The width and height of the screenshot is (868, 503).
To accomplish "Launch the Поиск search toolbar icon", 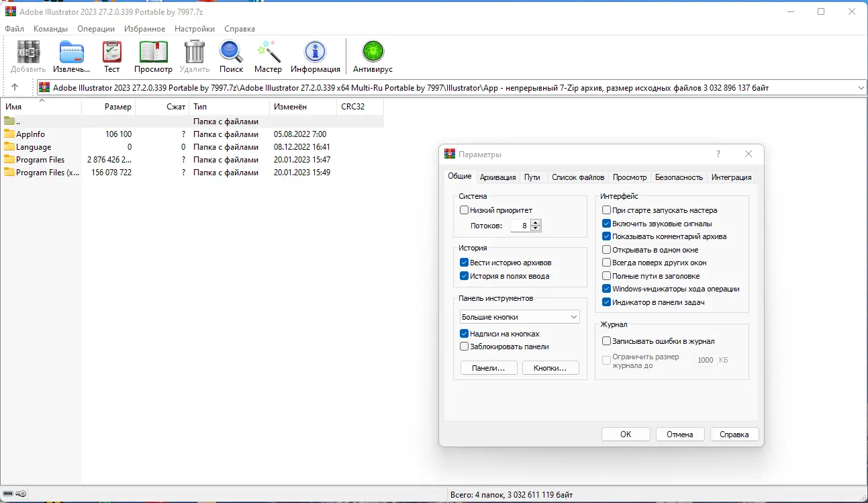I will coord(231,51).
